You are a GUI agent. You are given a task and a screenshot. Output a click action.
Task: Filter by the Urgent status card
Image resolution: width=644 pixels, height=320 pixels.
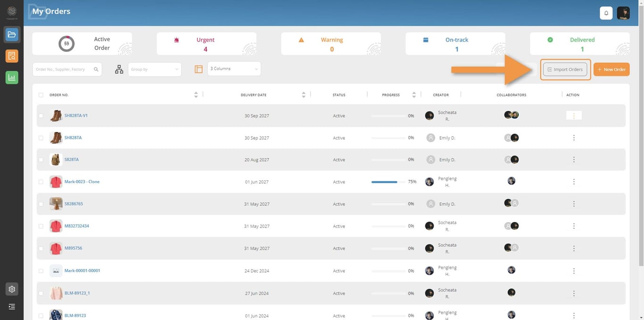[206, 43]
